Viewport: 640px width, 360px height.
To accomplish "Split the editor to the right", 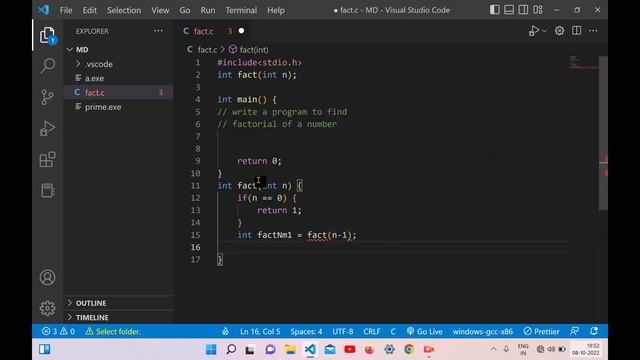I will [x=576, y=31].
